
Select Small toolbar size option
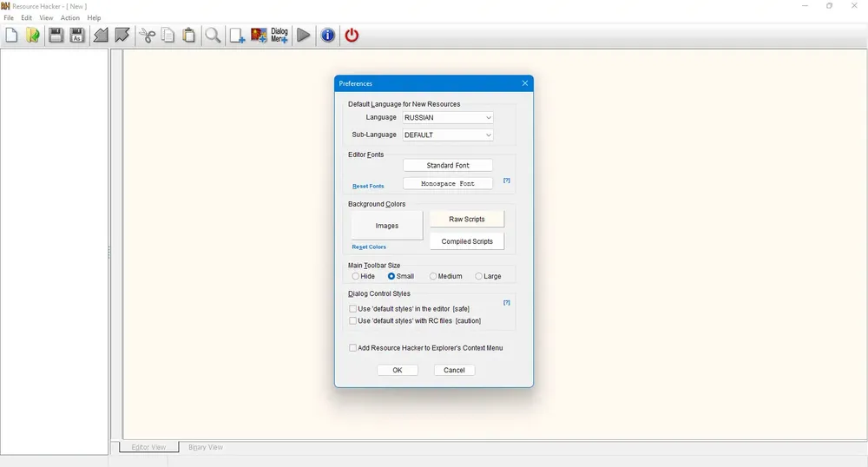click(401, 276)
